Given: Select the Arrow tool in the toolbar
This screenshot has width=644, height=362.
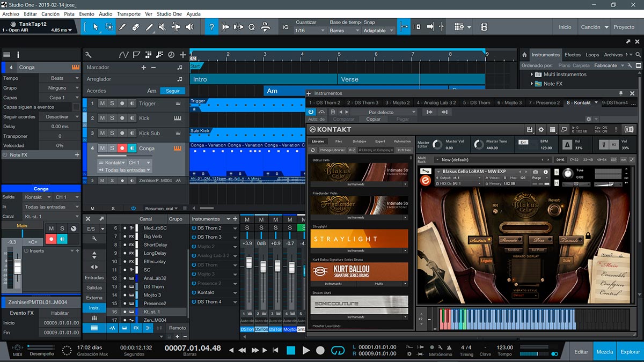Looking at the screenshot, I should 96,27.
